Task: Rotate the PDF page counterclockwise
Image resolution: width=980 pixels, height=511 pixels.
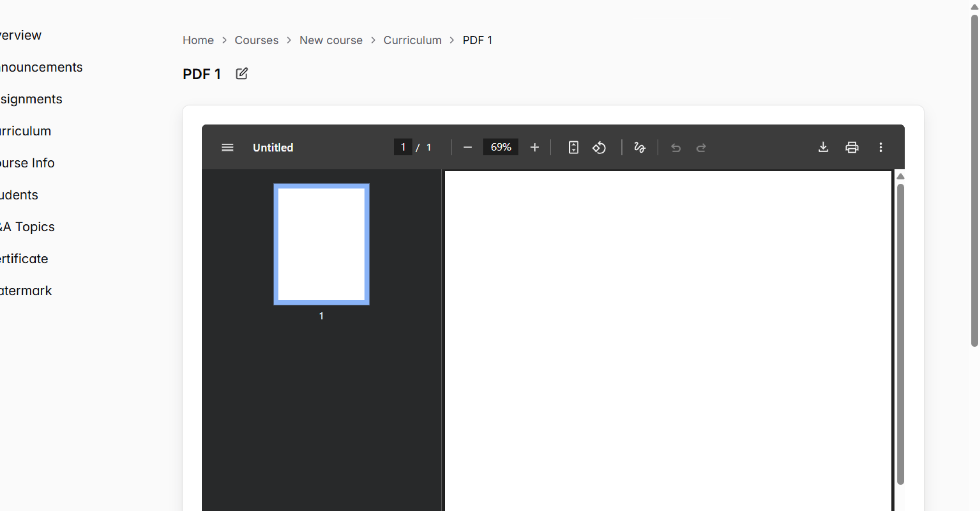Action: point(599,148)
